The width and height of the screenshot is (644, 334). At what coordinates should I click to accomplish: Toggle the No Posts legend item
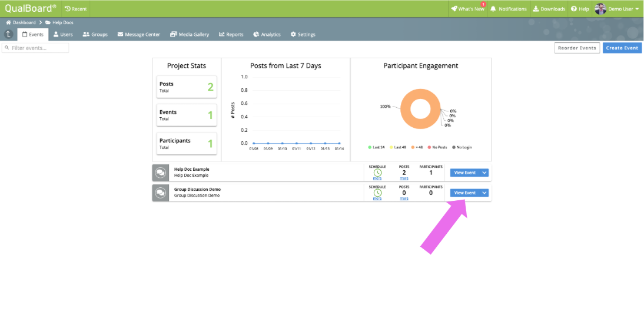pos(437,147)
